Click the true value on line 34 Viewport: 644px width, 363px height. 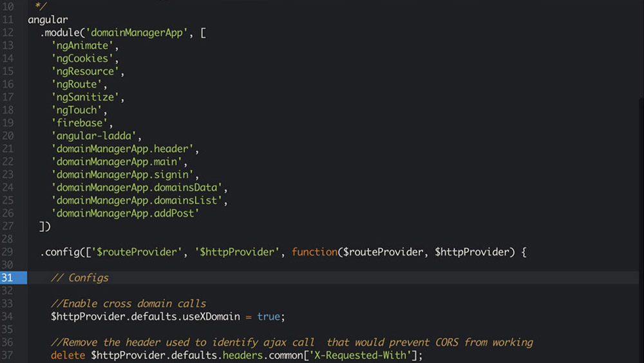pos(269,317)
